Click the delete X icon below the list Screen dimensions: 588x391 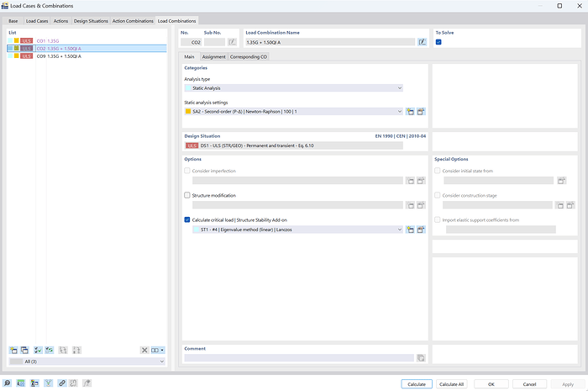144,350
